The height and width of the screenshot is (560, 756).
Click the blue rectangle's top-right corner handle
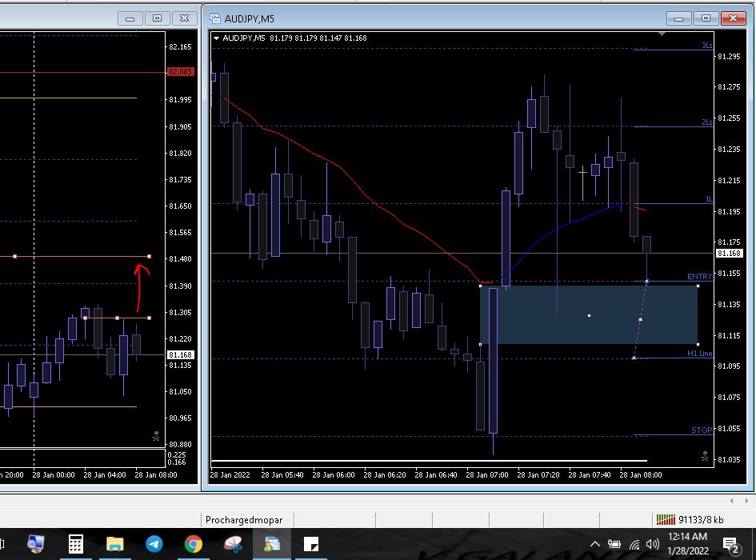698,286
